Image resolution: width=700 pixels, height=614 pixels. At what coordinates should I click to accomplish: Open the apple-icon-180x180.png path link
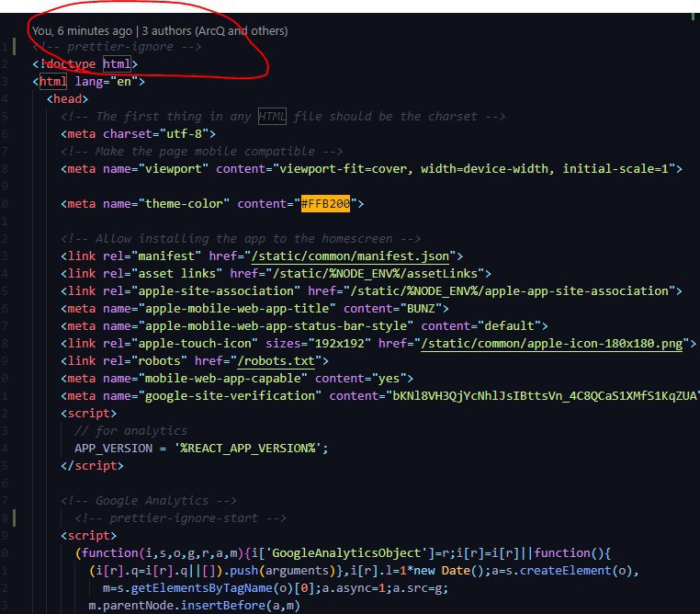point(552,344)
